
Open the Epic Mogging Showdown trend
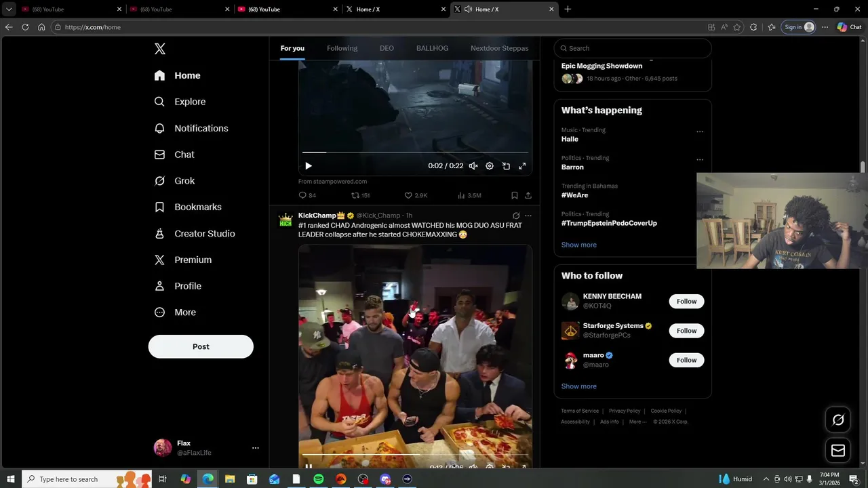[x=601, y=66]
